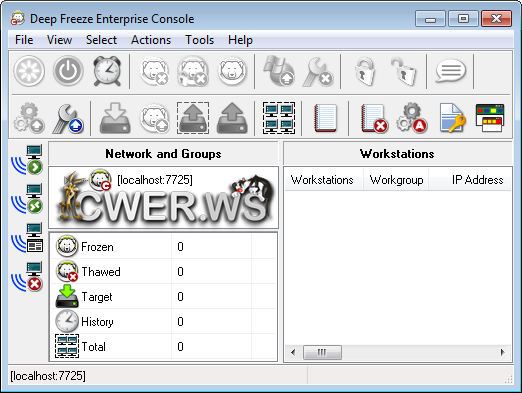The width and height of the screenshot is (522, 393).
Task: Click the scrollbar right arrow in Workstations
Action: point(503,352)
